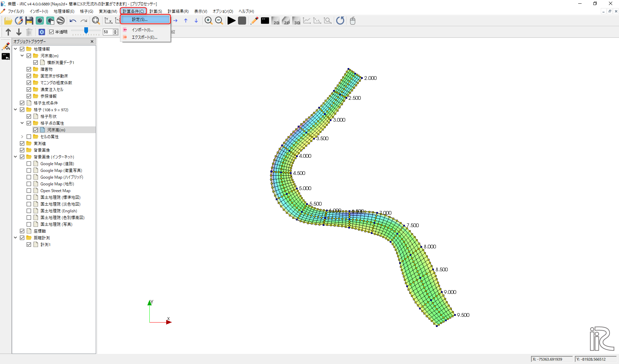Run the calculation with the play button
The image size is (619, 364).
pos(231,21)
